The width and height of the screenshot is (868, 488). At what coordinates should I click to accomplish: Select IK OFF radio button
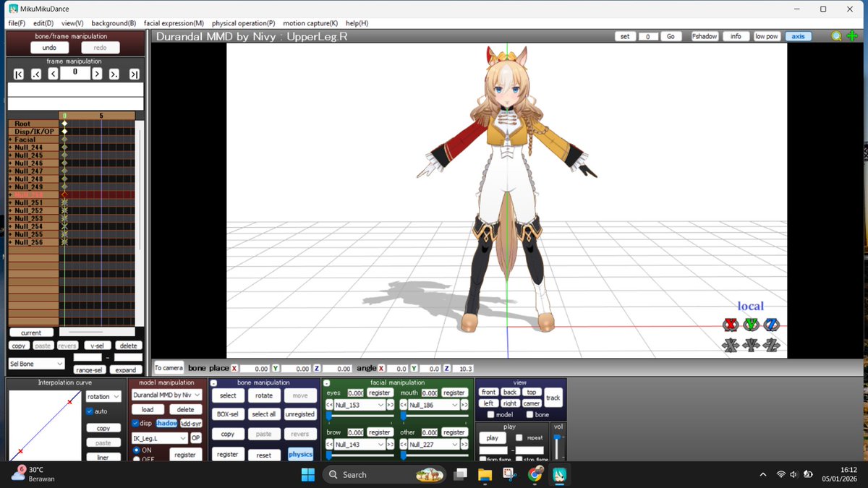click(x=137, y=459)
